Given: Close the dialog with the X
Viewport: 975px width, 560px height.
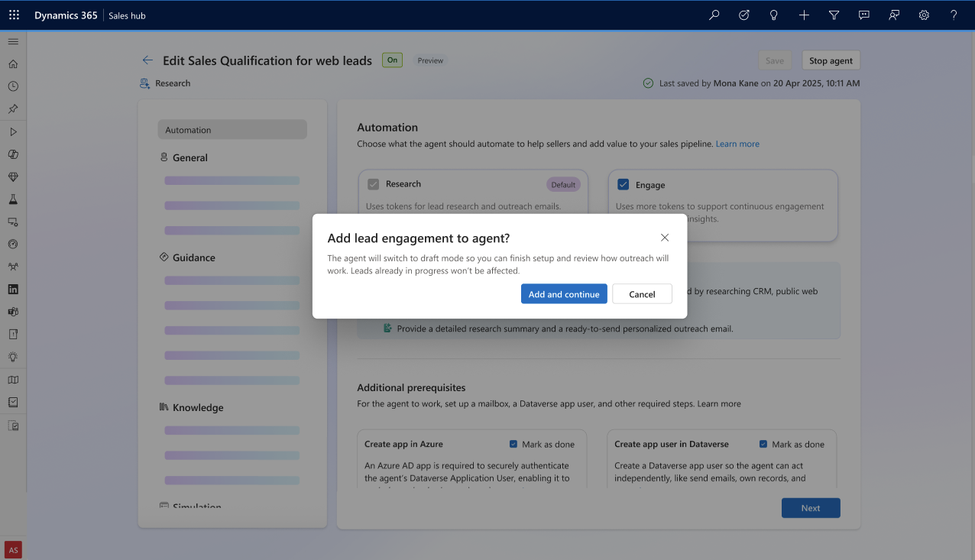Looking at the screenshot, I should (x=665, y=238).
